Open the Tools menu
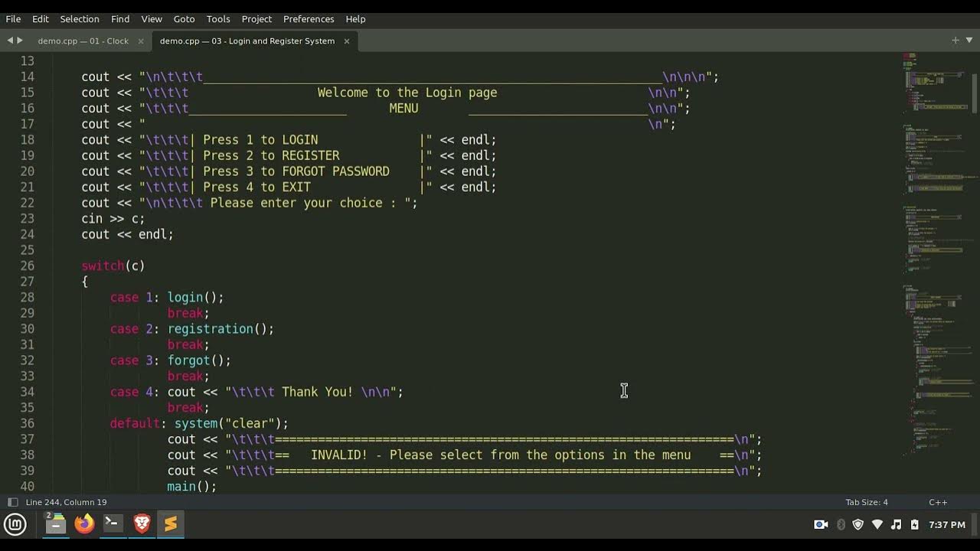 pos(218,18)
